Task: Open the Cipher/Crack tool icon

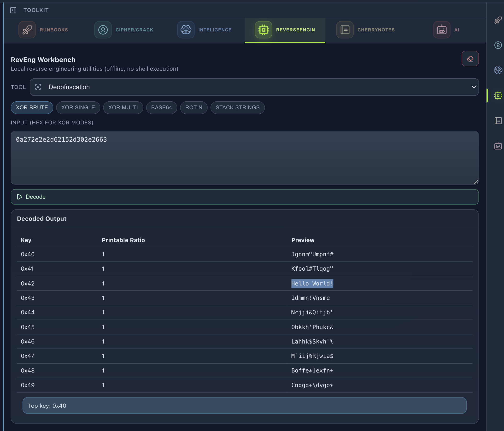Action: click(x=103, y=30)
